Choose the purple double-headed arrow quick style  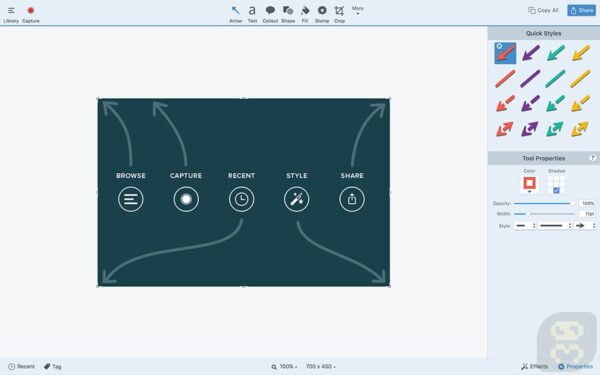coord(530,129)
